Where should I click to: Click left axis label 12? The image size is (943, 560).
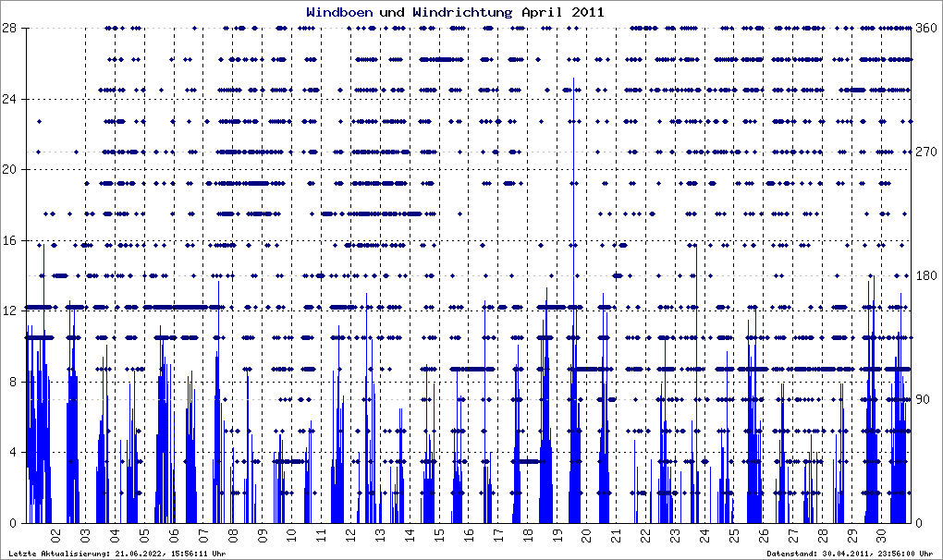click(x=8, y=310)
